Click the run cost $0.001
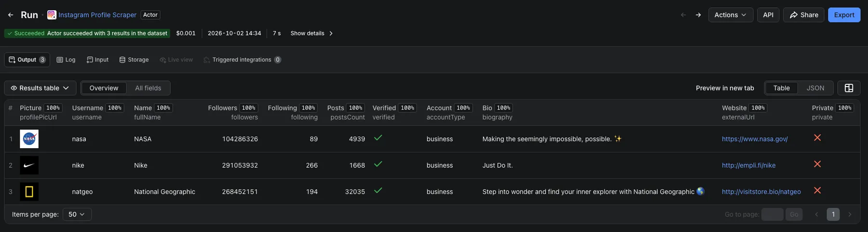This screenshot has height=232, width=868. (x=186, y=33)
